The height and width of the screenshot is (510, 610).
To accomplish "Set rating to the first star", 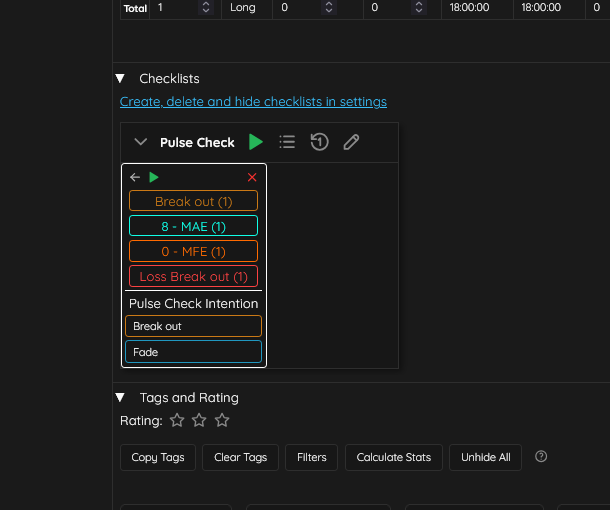I will coord(177,420).
